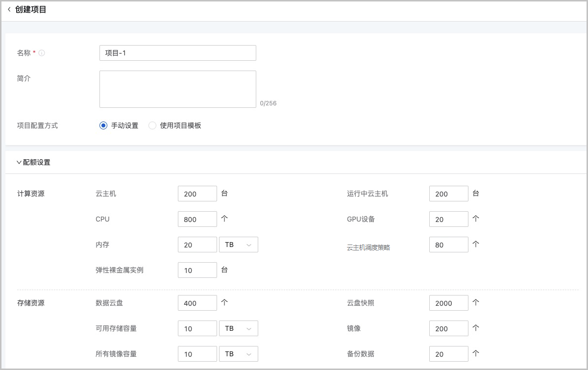Open the 内存 unit TB dropdown

238,245
